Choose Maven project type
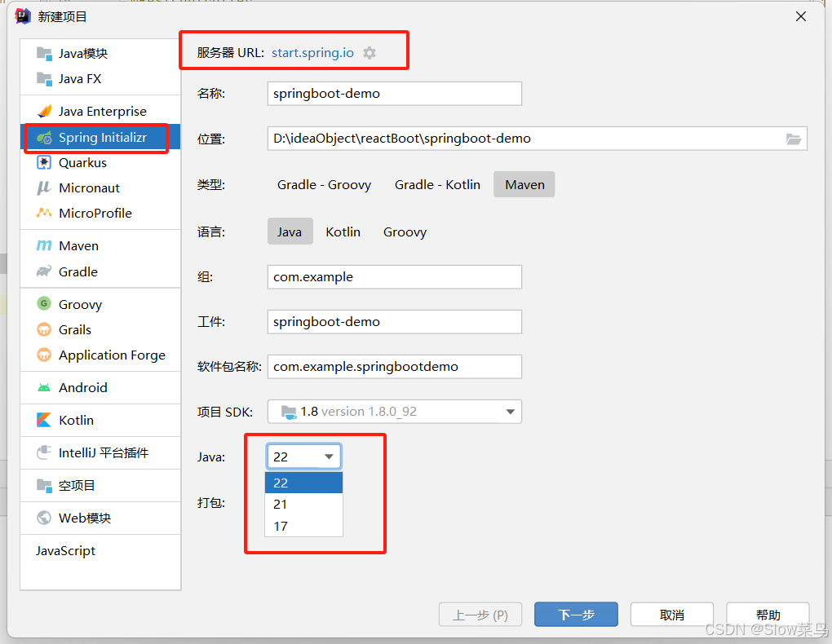This screenshot has height=644, width=832. pos(524,184)
